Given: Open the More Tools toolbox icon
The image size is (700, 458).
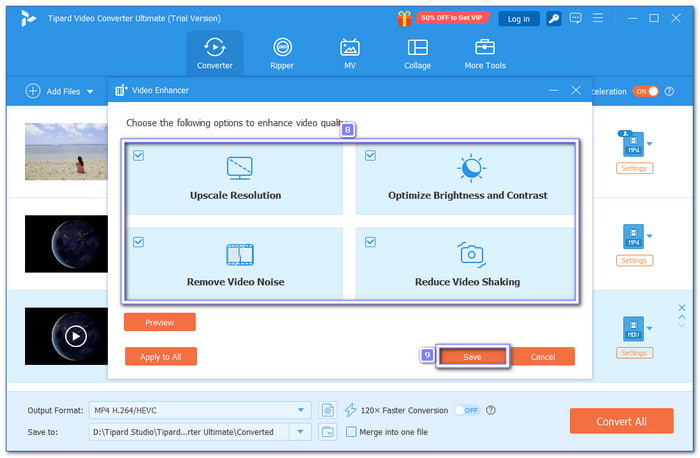Looking at the screenshot, I should click(484, 53).
